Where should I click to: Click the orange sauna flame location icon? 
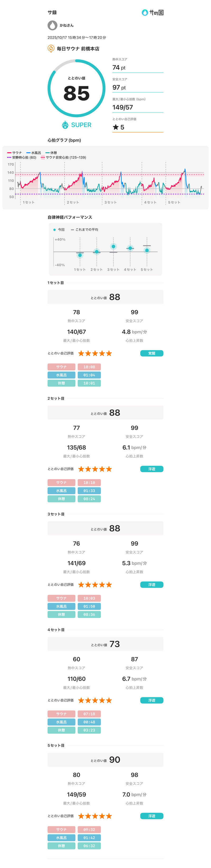click(x=51, y=49)
